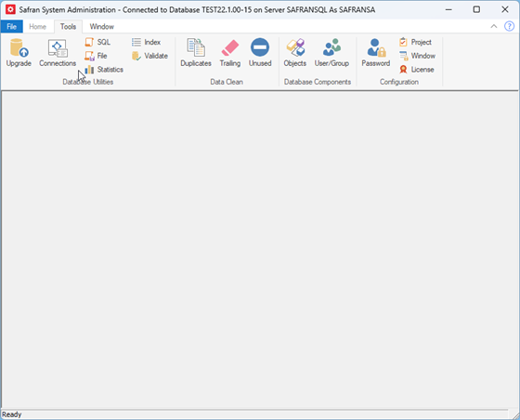Open database Objects component
The width and height of the screenshot is (520, 420).
295,53
